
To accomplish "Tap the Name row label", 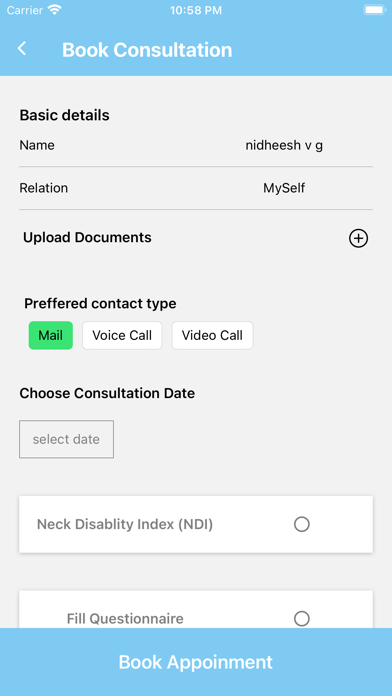I will coord(37,145).
